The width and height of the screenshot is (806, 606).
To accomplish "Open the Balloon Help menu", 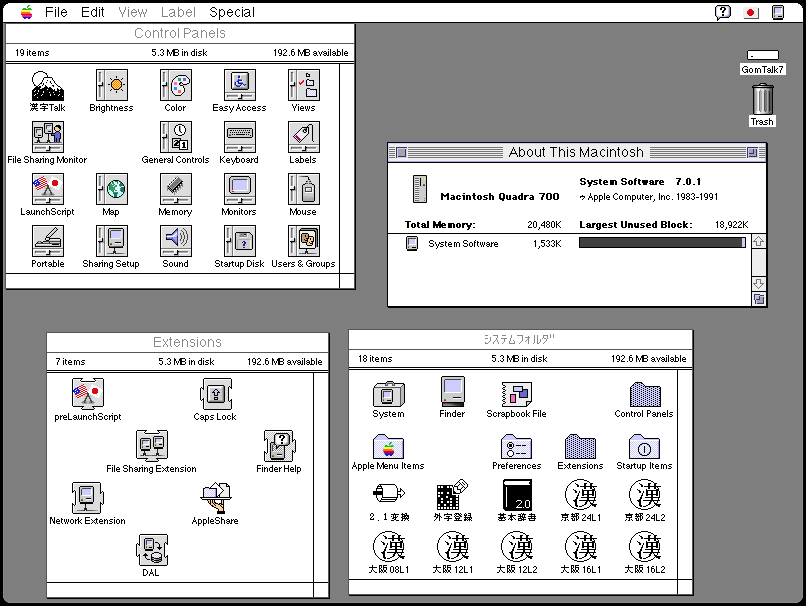I will point(723,12).
